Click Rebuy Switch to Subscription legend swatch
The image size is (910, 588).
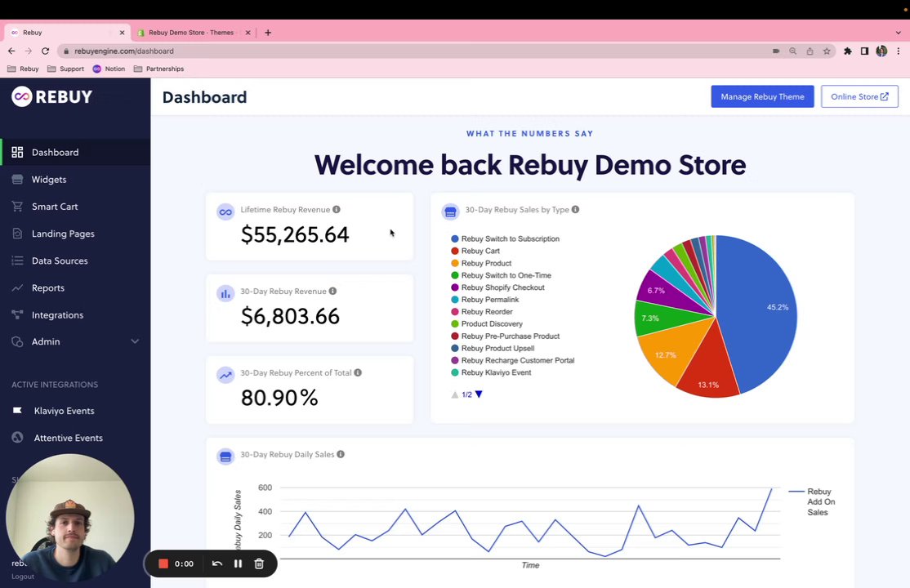click(455, 238)
